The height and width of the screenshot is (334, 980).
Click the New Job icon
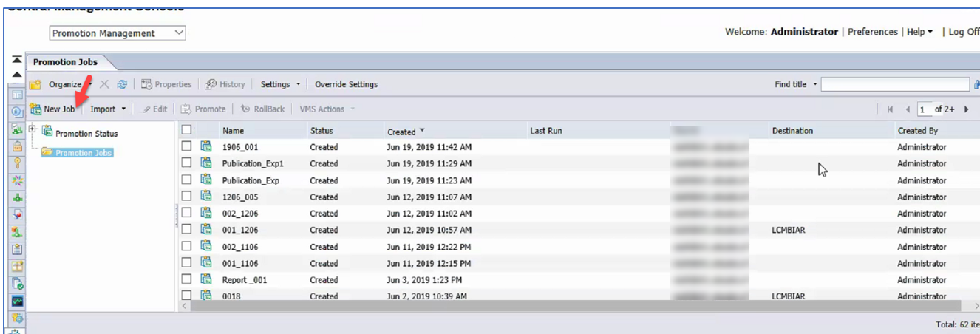tap(35, 109)
